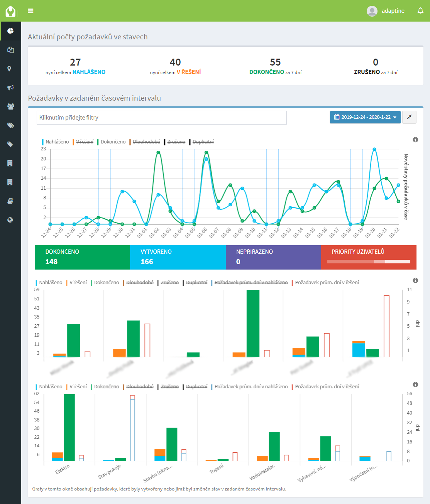Image resolution: width=430 pixels, height=504 pixels.
Task: Open the date range 2019-12-24 - 2020-1-22 dropdown
Action: click(365, 117)
